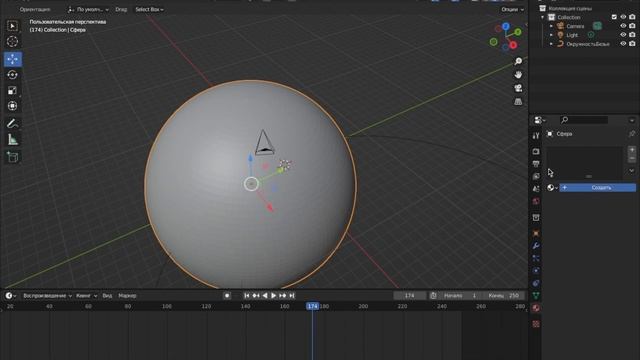Screen dimensions: 640x360
Task: Open the Tool properties tab
Action: (x=536, y=136)
